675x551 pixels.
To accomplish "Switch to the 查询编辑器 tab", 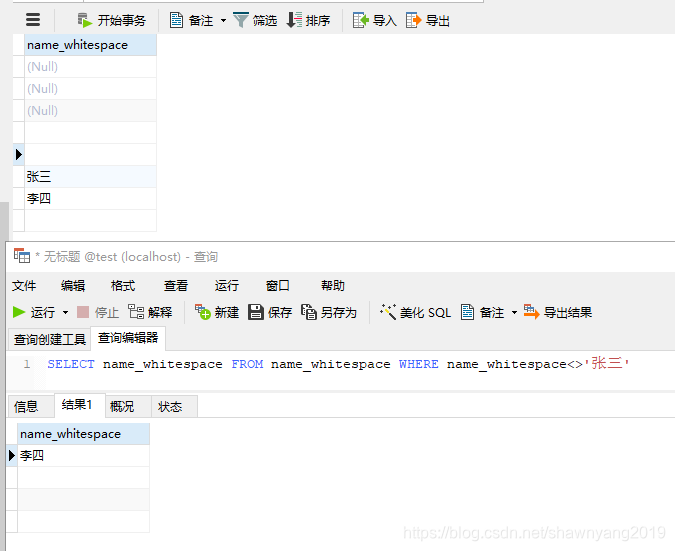I will click(x=128, y=338).
